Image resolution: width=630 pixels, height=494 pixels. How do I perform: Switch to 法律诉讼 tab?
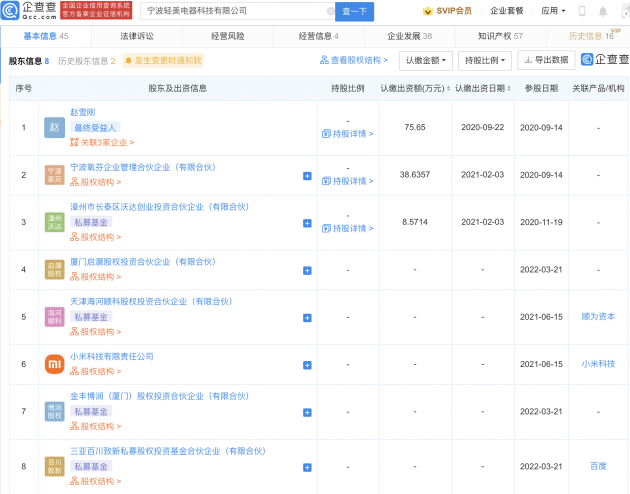click(x=137, y=36)
